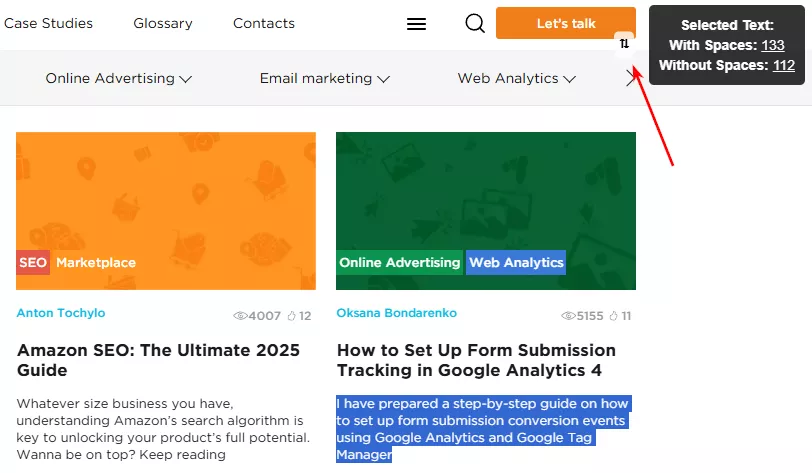Screen dimensions: 812x473
Task: Open the Case Studies menu item
Action: 48,23
